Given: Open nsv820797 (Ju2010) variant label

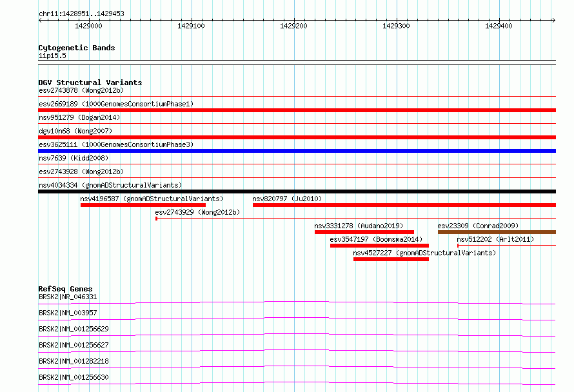Looking at the screenshot, I should tap(287, 199).
